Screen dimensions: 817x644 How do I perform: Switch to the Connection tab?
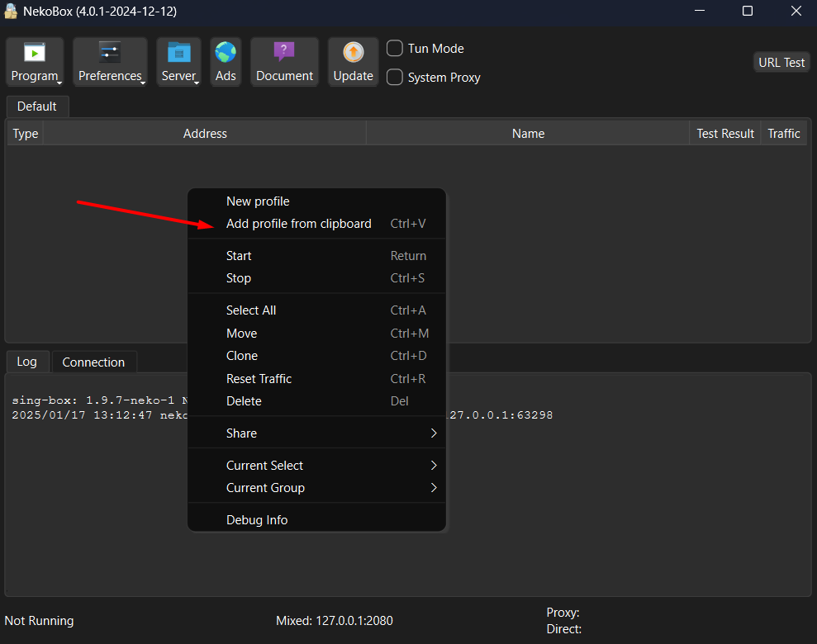(93, 362)
